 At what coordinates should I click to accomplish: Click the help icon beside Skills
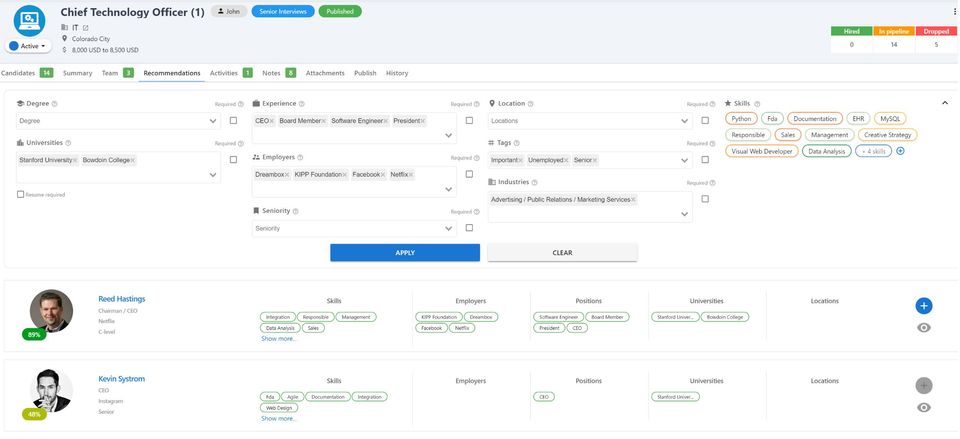(x=757, y=104)
